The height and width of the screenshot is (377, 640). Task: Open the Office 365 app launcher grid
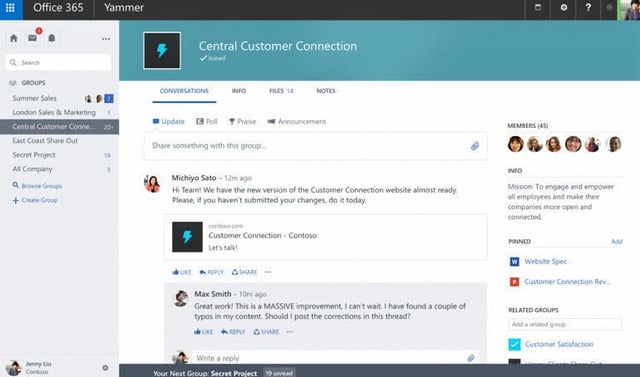10,8
